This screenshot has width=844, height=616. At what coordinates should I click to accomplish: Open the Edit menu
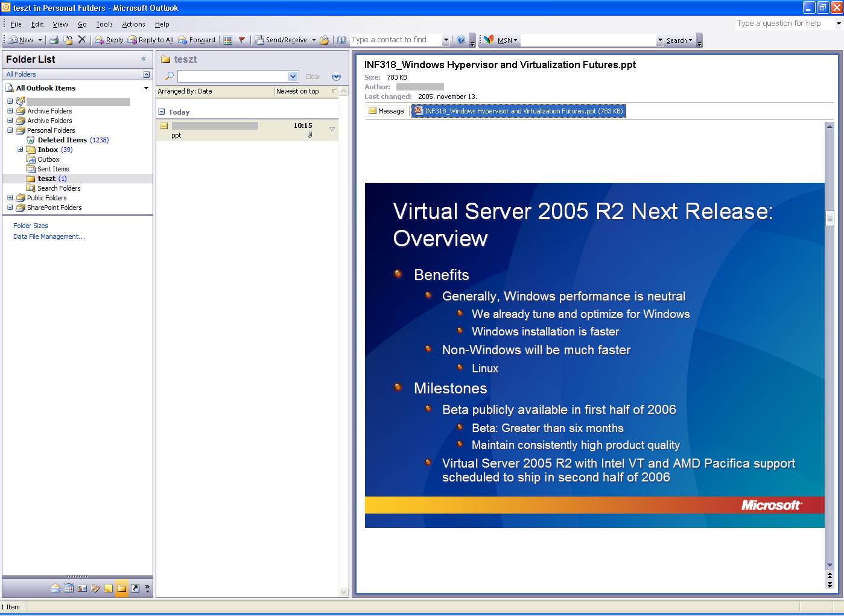tap(37, 24)
